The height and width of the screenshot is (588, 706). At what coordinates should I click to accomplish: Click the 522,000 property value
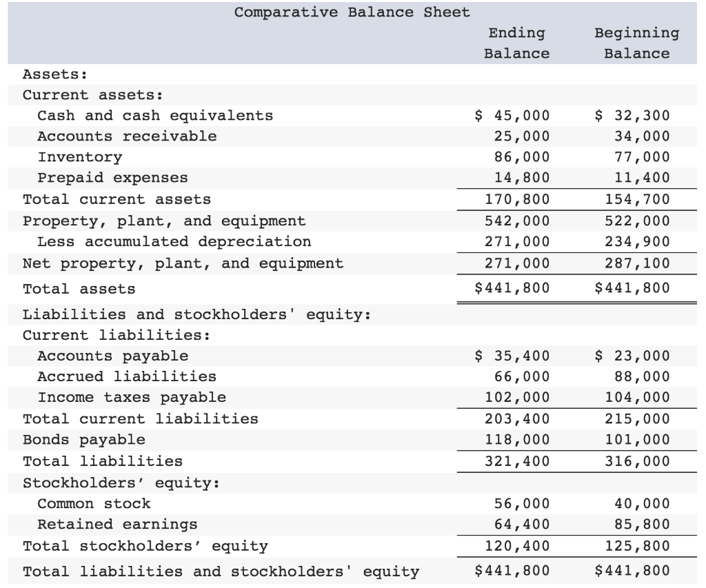pyautogui.click(x=638, y=221)
